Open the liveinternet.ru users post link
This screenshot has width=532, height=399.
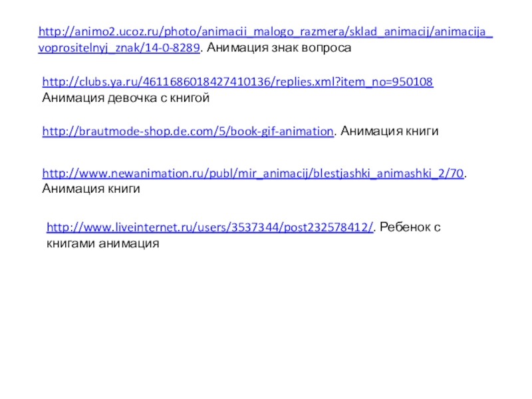pos(209,227)
